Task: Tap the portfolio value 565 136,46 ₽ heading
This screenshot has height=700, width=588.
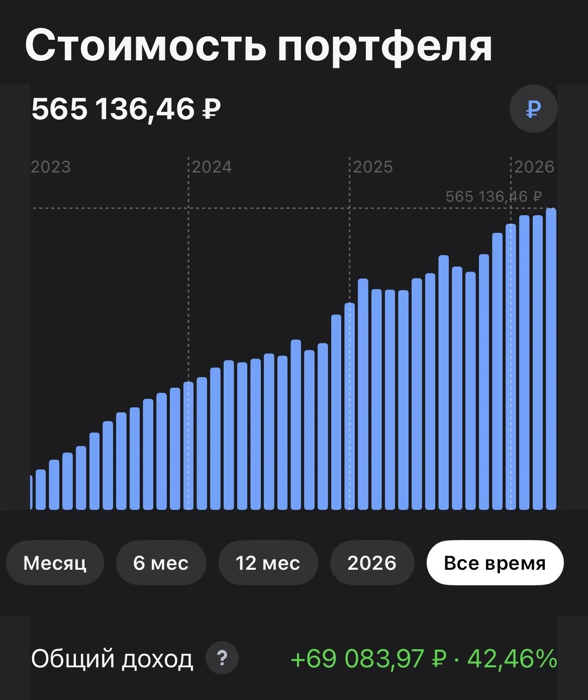Action: click(126, 109)
